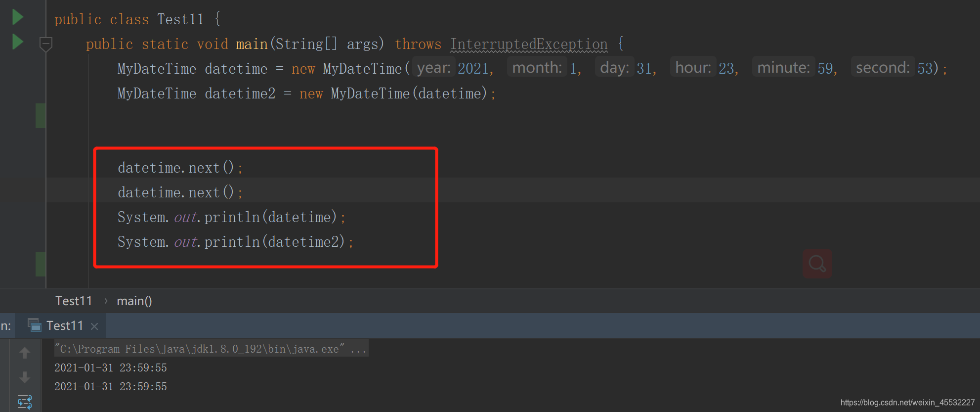Click InterruptedException in throws clause

pyautogui.click(x=529, y=44)
